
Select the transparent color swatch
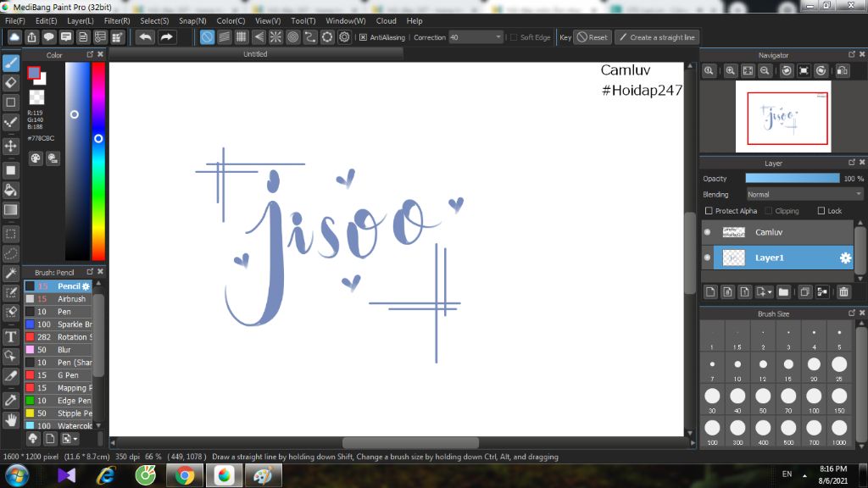point(36,97)
